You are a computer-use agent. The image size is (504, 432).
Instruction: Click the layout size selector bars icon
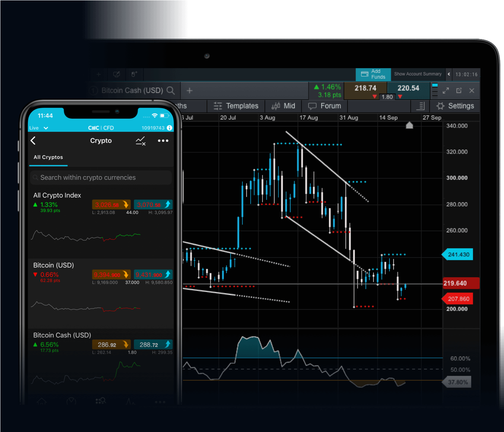click(435, 90)
